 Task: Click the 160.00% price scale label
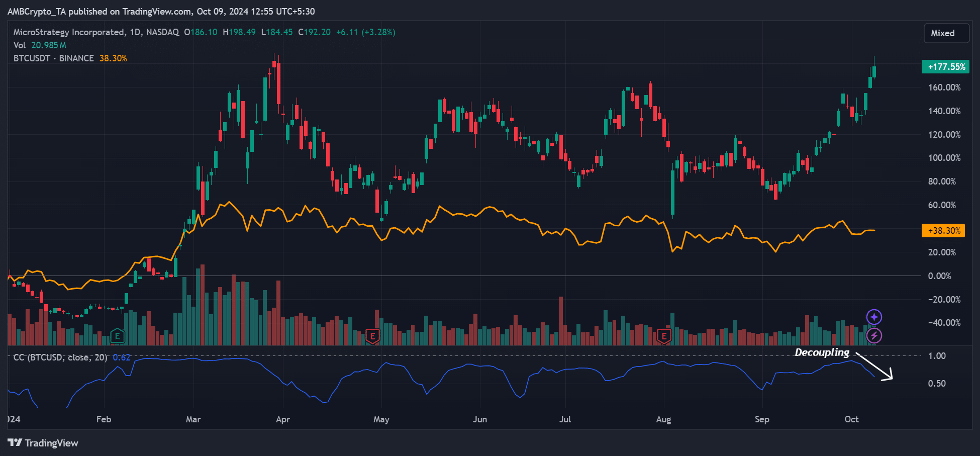(944, 87)
